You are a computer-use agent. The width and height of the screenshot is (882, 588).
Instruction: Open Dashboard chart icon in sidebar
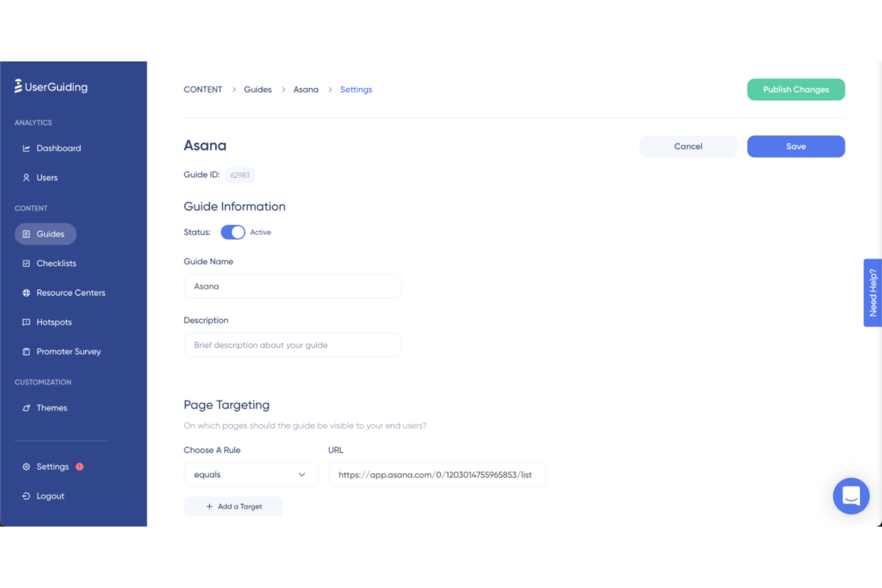tap(26, 148)
